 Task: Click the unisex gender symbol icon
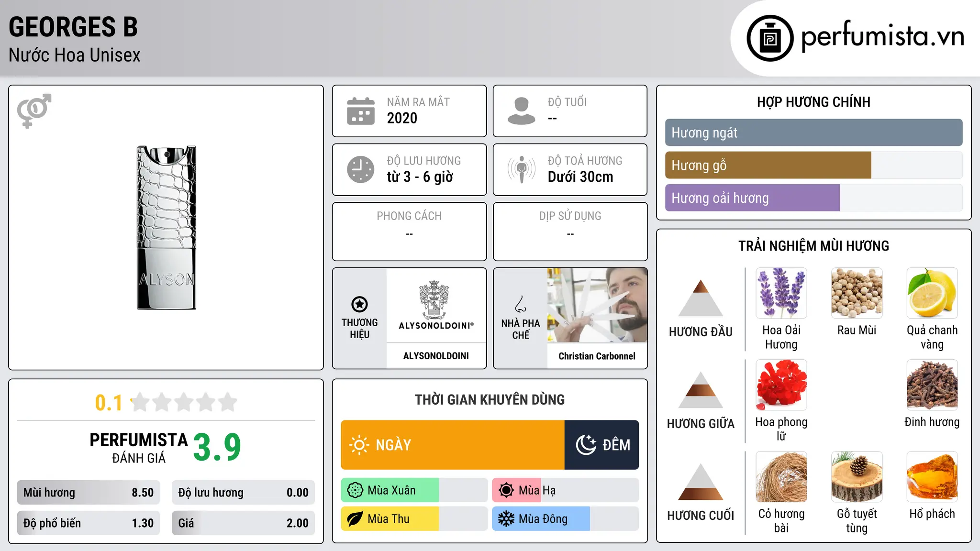34,110
